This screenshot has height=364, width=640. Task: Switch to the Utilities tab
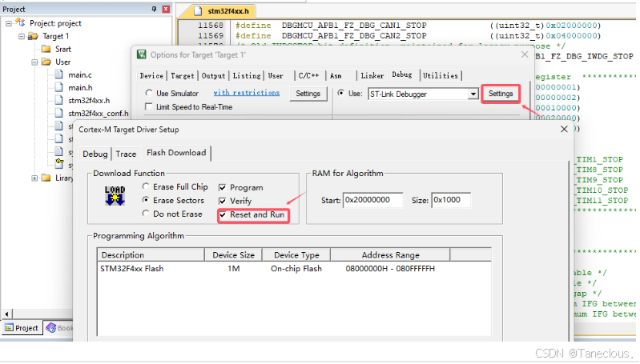click(441, 76)
